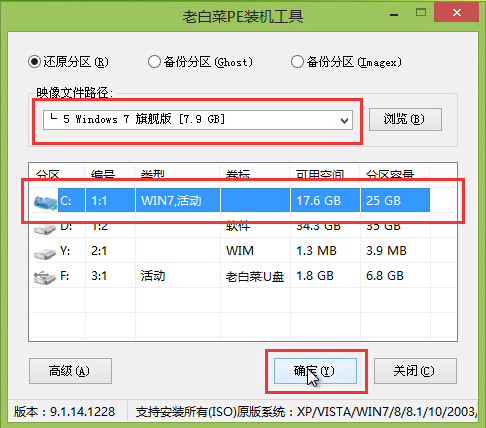486x428 pixels.
Task: Select the Y: drive icon
Action: [45, 253]
